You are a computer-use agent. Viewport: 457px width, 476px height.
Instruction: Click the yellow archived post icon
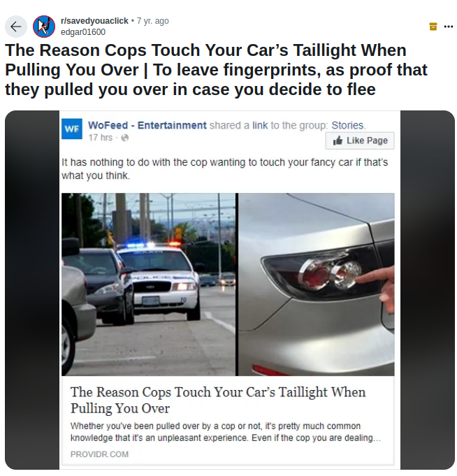point(433,27)
